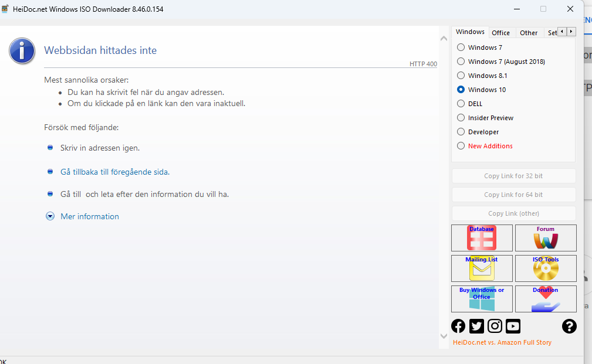Click the Gå till och leta efter line
592x364 pixels.
point(144,194)
